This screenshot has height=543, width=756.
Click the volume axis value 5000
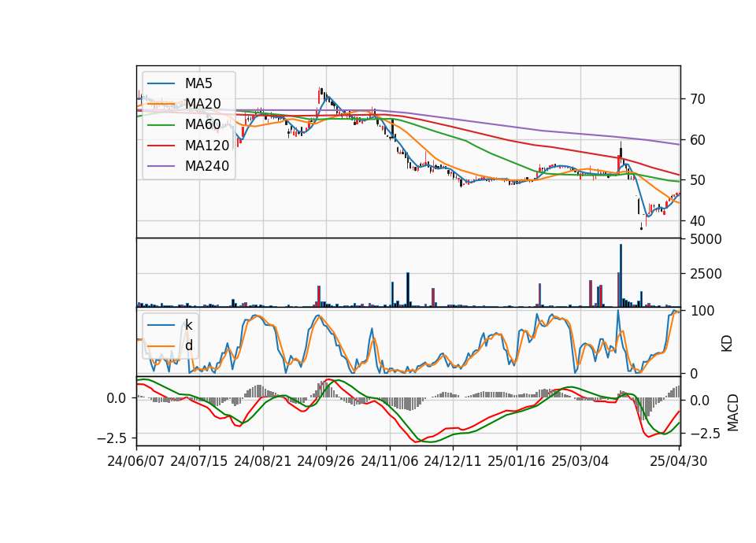tap(704, 239)
